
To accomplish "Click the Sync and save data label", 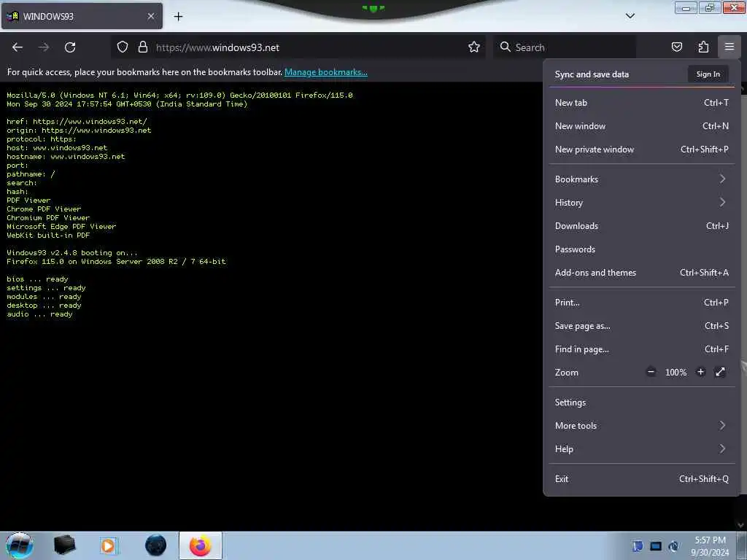I will click(592, 74).
